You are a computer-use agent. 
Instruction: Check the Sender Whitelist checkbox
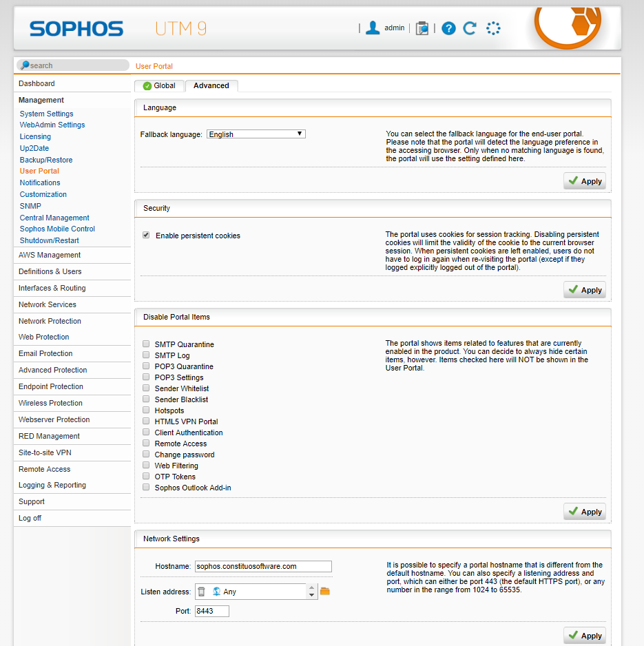[146, 388]
